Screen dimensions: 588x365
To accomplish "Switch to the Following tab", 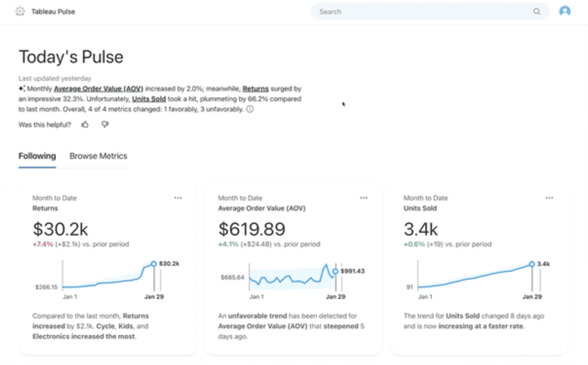I will coord(37,156).
